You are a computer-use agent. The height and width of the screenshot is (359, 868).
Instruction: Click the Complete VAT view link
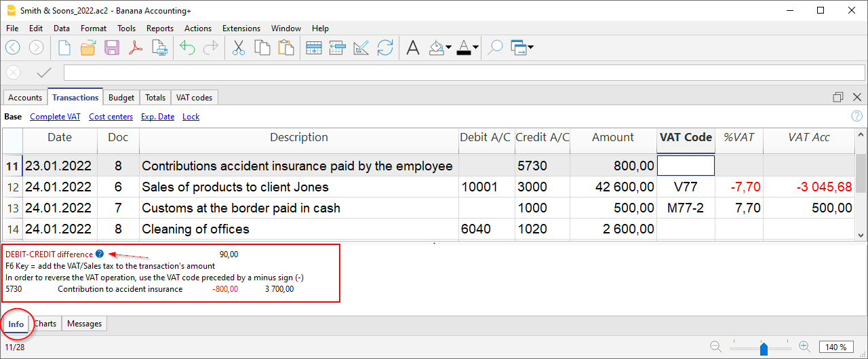(x=55, y=117)
